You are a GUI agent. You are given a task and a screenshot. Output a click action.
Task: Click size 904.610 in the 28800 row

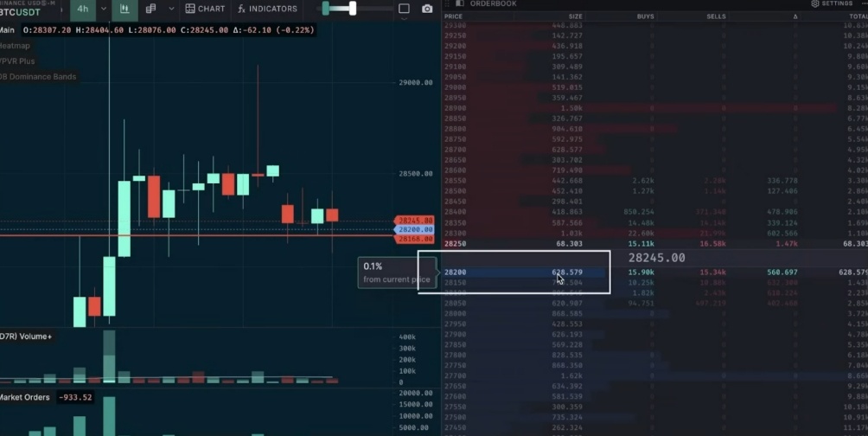coord(567,129)
